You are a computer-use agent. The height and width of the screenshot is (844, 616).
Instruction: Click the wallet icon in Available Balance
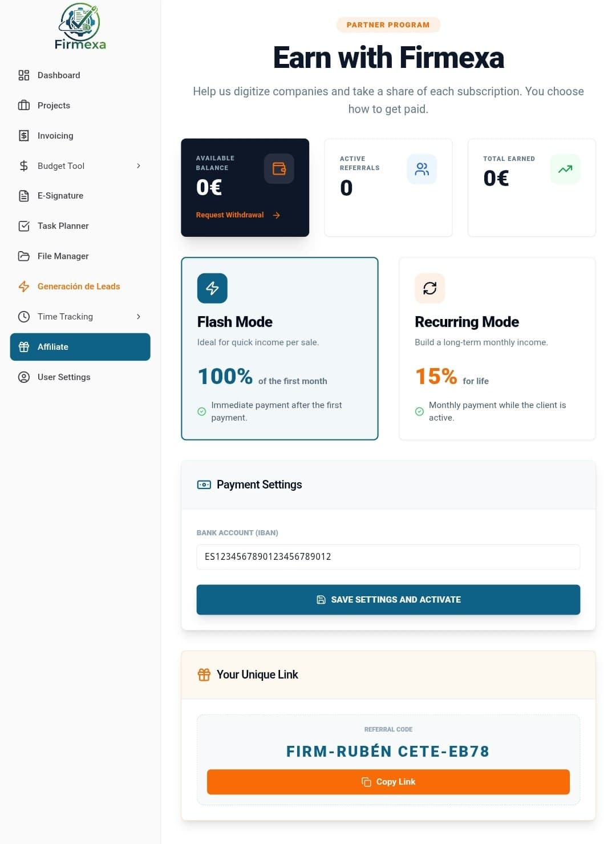coord(279,168)
